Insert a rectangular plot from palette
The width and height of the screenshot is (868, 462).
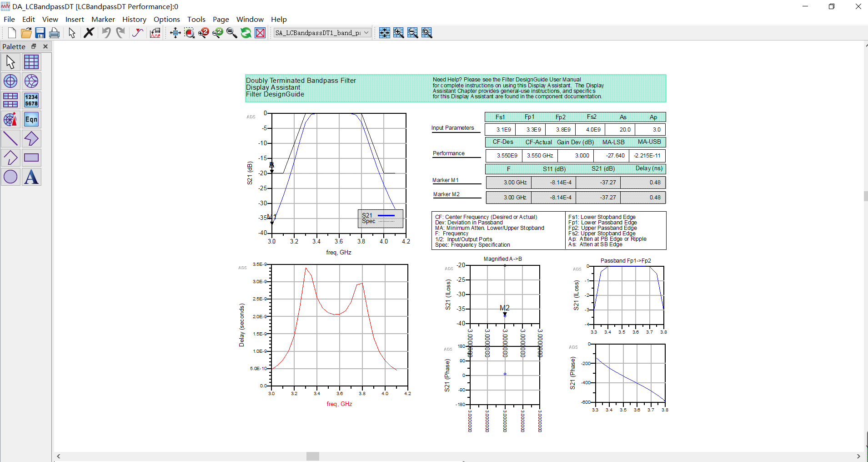[31, 62]
